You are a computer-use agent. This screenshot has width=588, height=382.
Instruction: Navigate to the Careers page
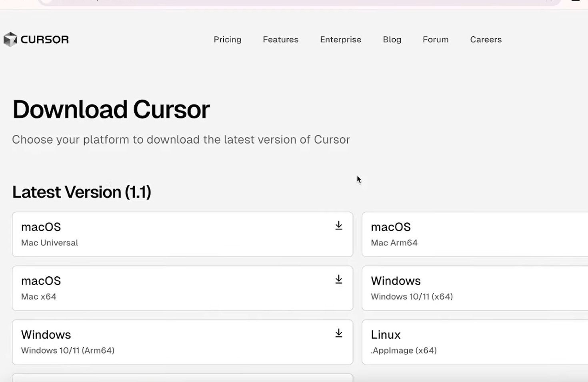(486, 40)
